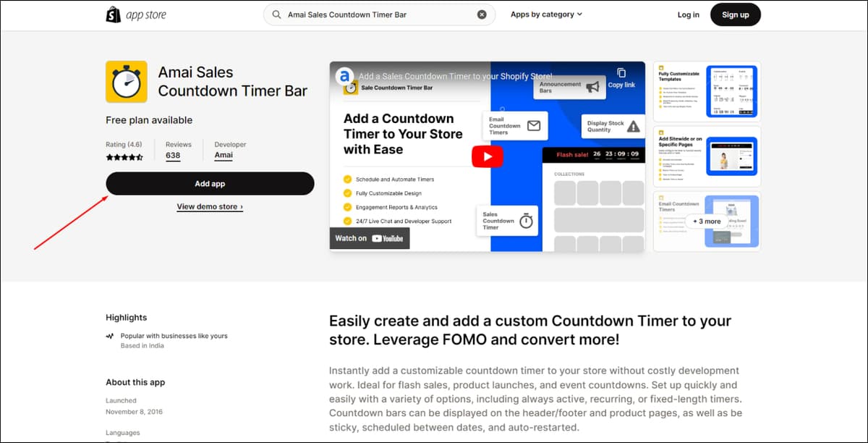Screen dimensions: 868x443
Task: Click the 'Fully Customizable Design' checkmark
Action: tap(348, 193)
